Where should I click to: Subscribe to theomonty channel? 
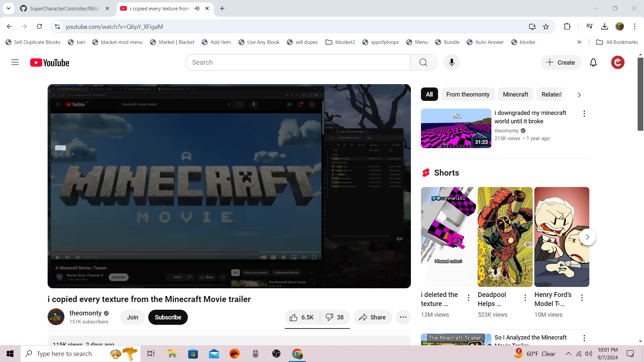coord(168,317)
